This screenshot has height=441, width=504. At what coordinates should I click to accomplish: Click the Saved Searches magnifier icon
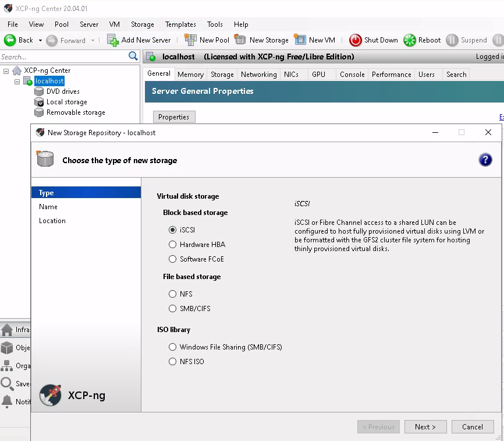pyautogui.click(x=7, y=384)
